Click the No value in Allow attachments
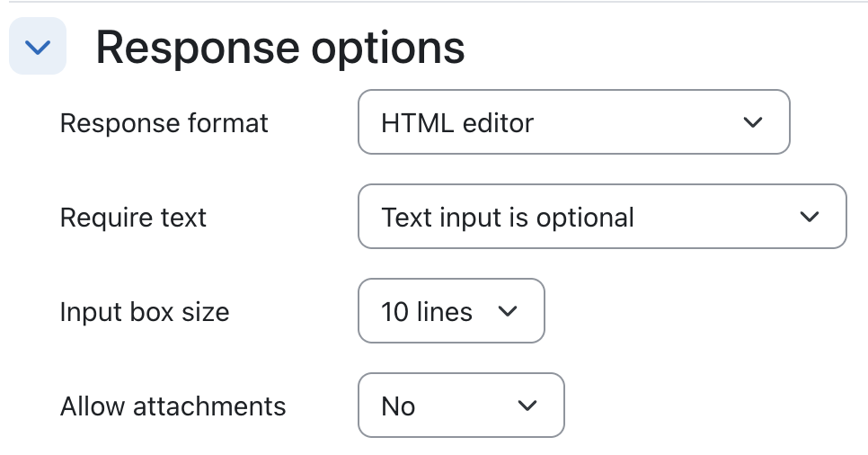 (x=398, y=406)
